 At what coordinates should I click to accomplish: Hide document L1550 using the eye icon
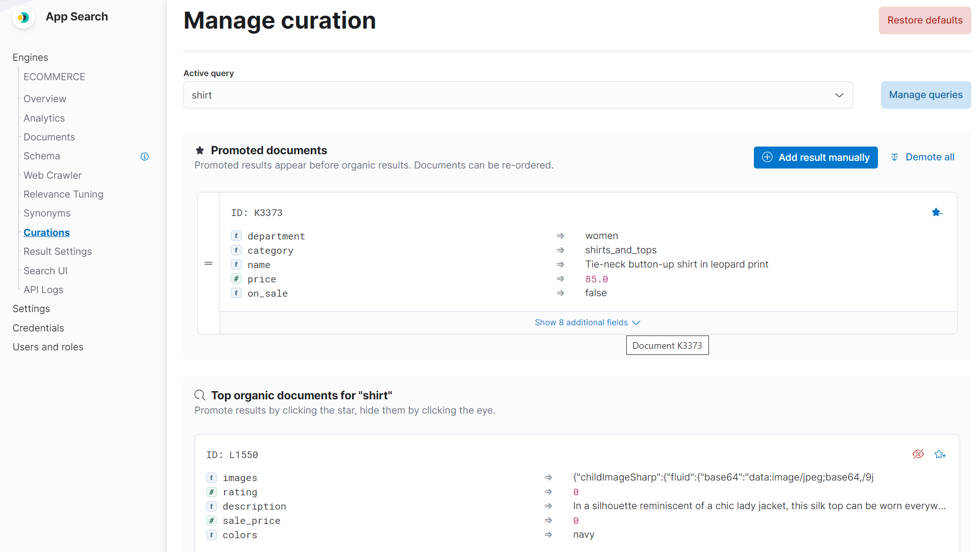(919, 454)
